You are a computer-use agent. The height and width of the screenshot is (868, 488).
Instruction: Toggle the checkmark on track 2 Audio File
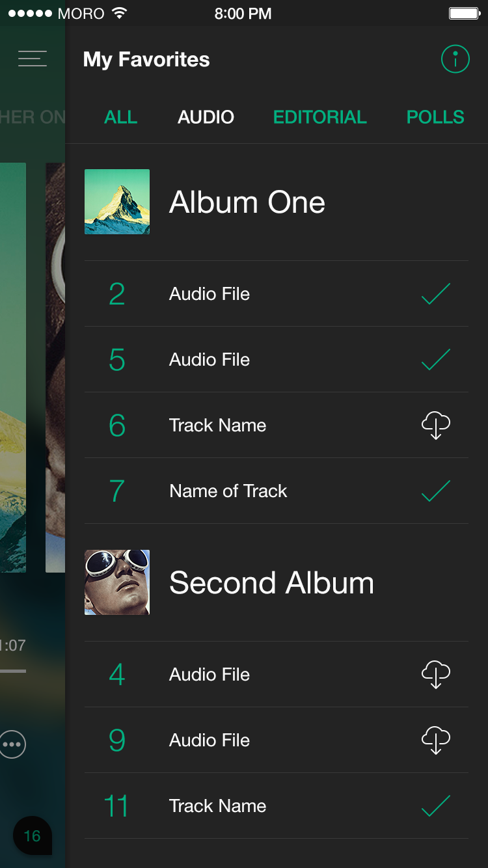[x=436, y=294]
